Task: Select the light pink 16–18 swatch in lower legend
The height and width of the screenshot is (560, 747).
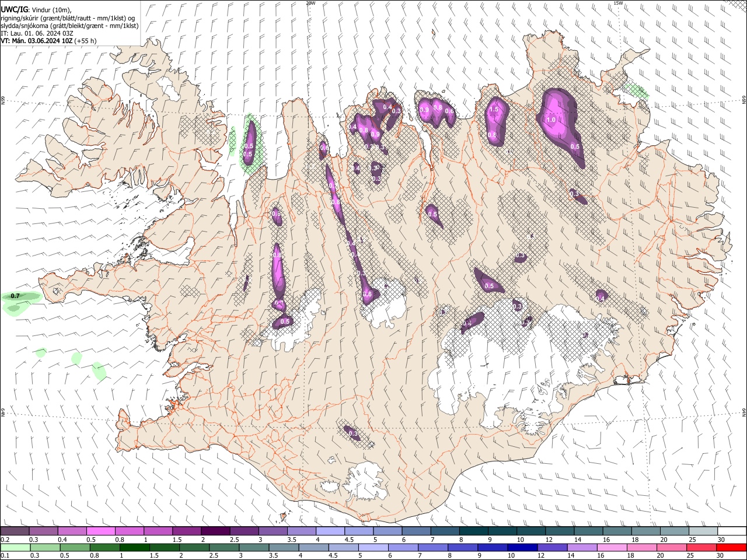Action: click(x=612, y=547)
